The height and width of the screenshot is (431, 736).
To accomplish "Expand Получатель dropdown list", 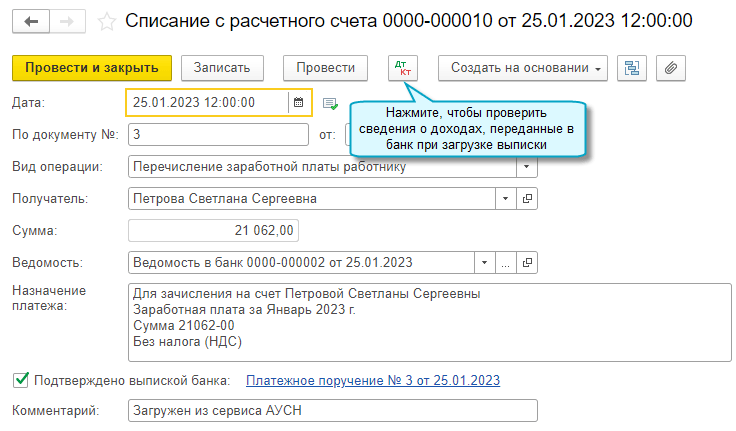I will 506,198.
